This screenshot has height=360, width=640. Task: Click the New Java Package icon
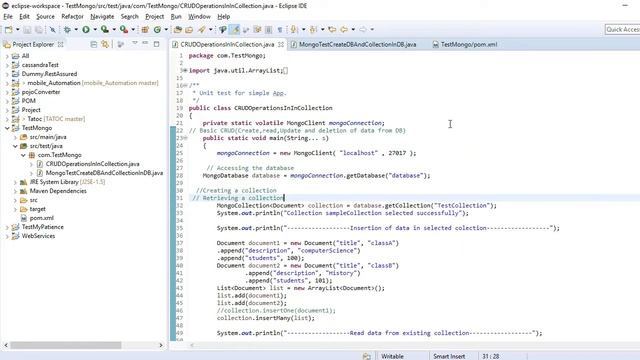pos(145,29)
